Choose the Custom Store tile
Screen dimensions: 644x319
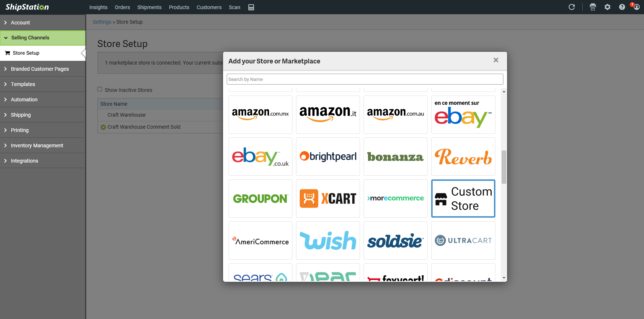(x=463, y=198)
